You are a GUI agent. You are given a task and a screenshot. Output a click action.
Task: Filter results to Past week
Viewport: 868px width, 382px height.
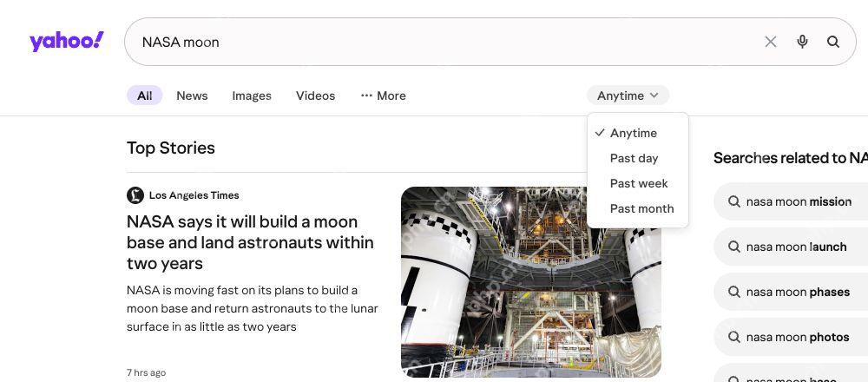638,183
